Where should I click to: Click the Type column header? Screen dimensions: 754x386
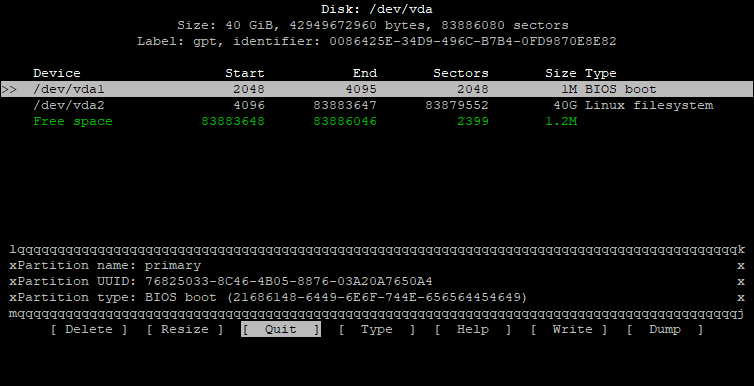tap(601, 73)
